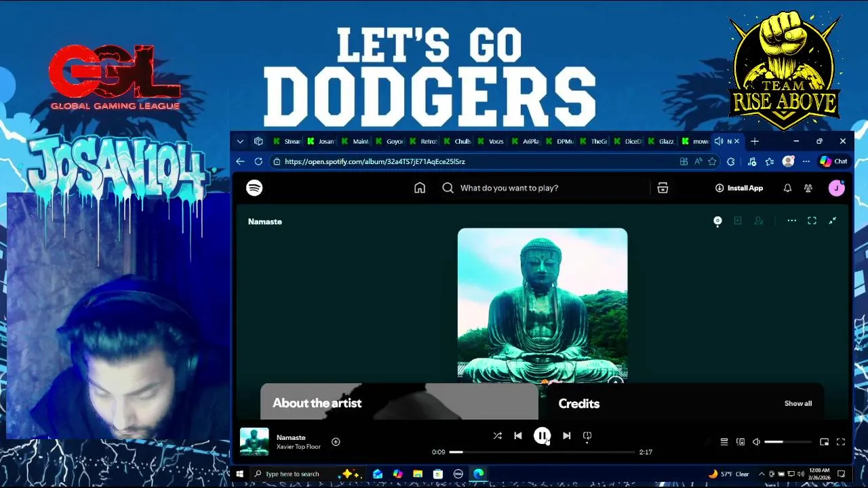Show hidden system tray icons chevron
Image resolution: width=868 pixels, height=488 pixels.
point(762,474)
